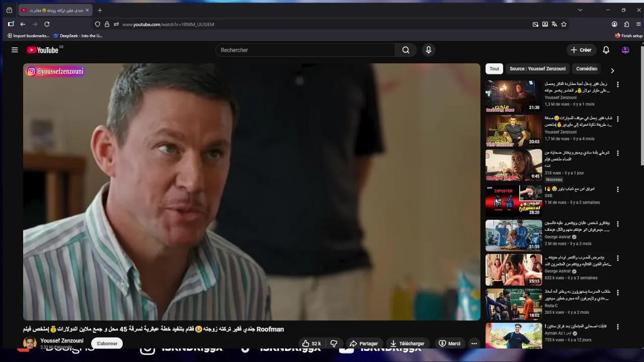Open the YouTube guide hamburger menu
The width and height of the screenshot is (644, 362).
point(15,50)
